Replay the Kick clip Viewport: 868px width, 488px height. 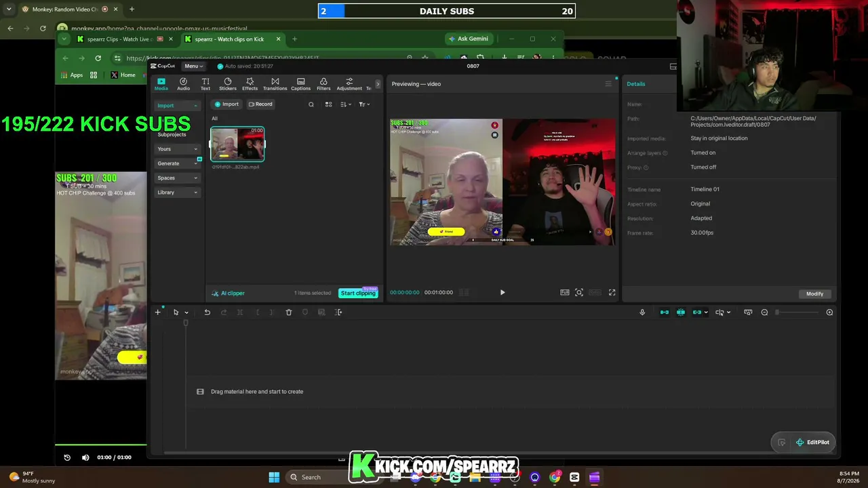coord(67,457)
